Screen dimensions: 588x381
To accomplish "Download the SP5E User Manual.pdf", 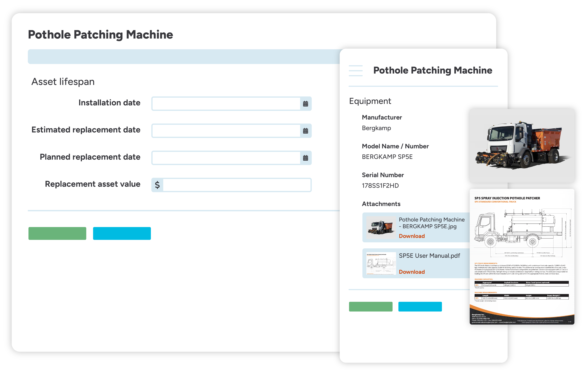I will pyautogui.click(x=412, y=272).
